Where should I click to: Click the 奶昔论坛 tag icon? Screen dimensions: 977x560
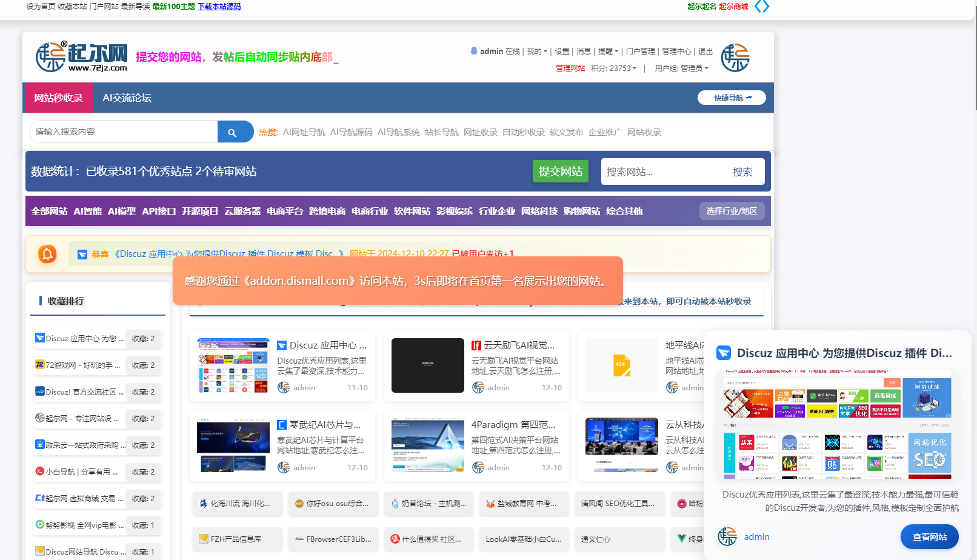395,504
